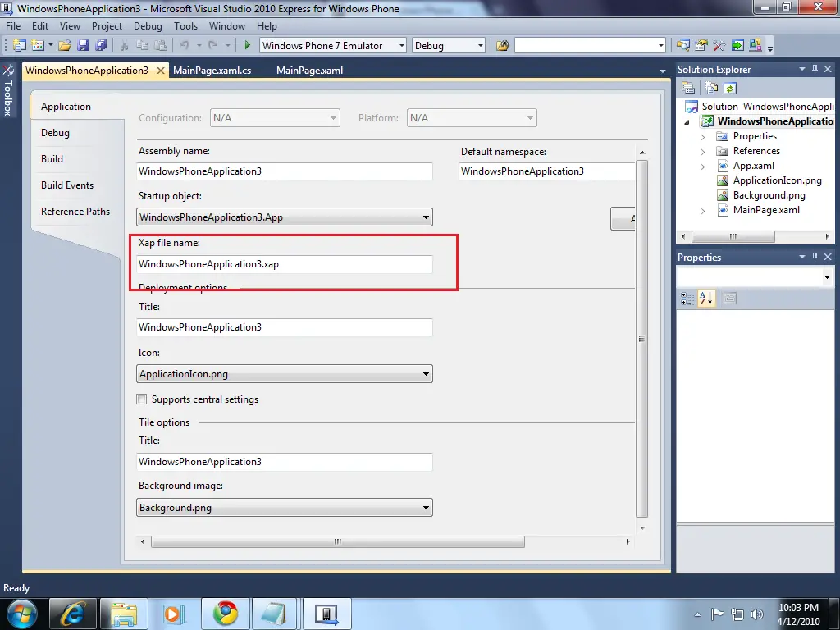Click the Cut scissors icon

point(125,46)
